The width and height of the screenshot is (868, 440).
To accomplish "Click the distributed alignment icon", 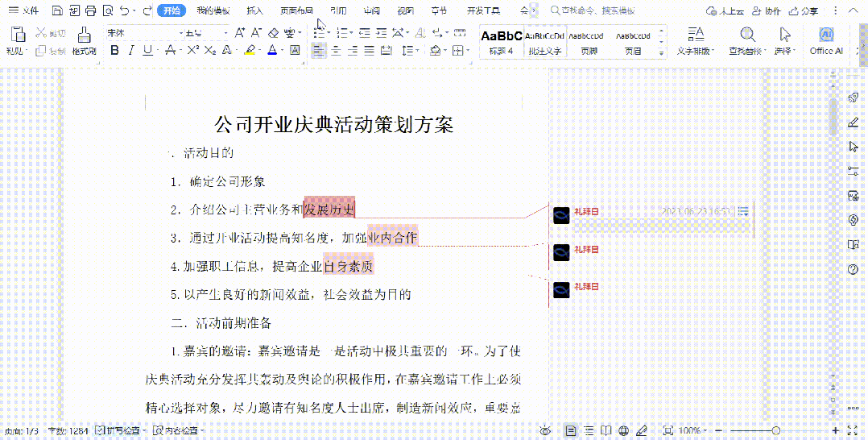I will click(386, 51).
